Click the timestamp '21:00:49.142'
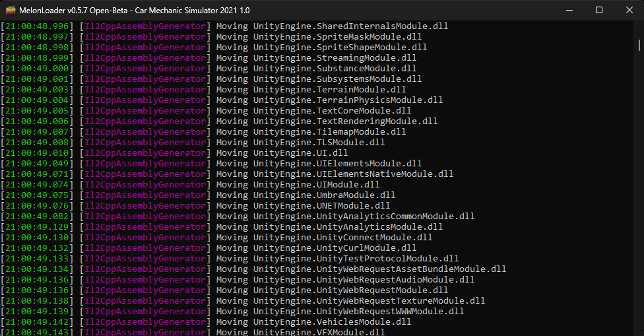The width and height of the screenshot is (644, 336). (x=37, y=322)
